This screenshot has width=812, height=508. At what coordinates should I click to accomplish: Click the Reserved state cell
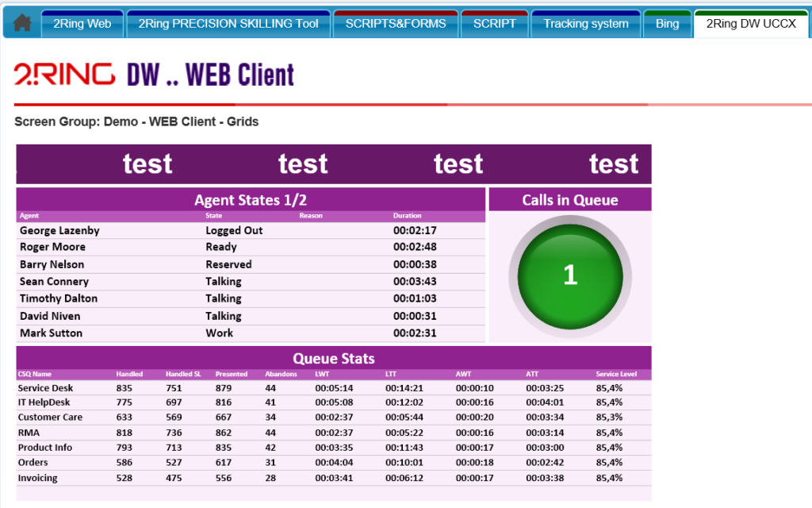pos(228,264)
